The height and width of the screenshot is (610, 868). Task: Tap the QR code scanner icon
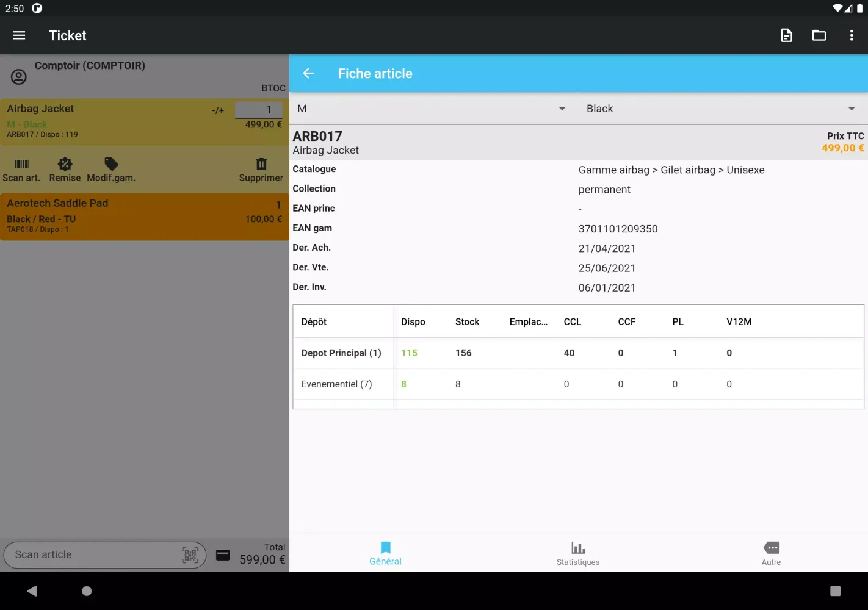click(x=190, y=554)
